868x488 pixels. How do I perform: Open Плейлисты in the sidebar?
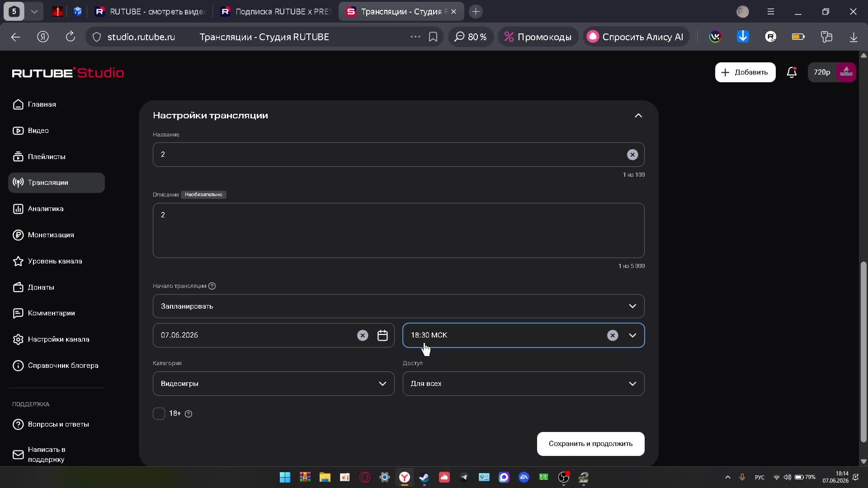57,157
